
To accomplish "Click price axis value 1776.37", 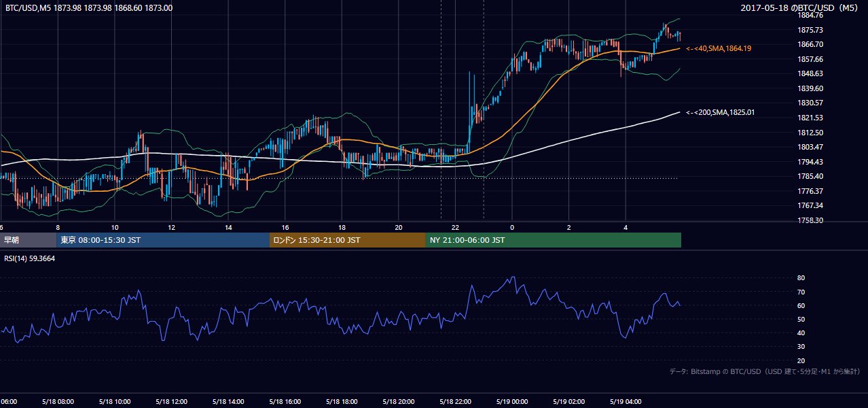I will coord(810,191).
